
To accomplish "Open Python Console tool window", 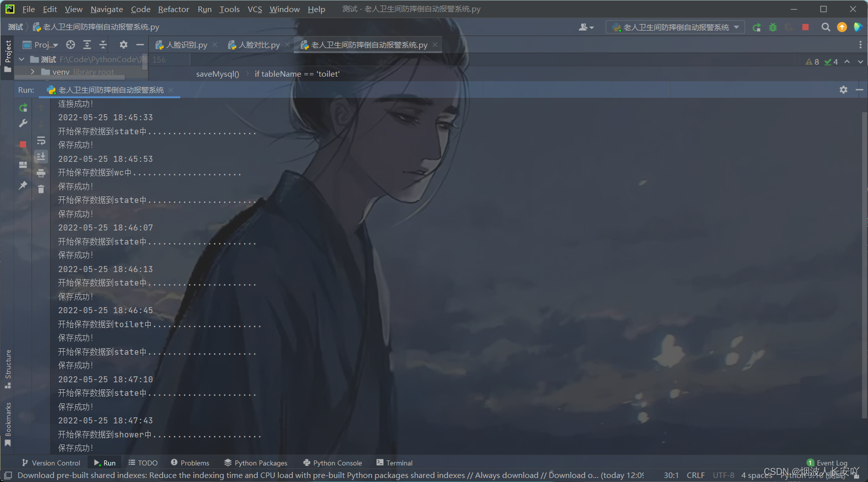I will [332, 462].
